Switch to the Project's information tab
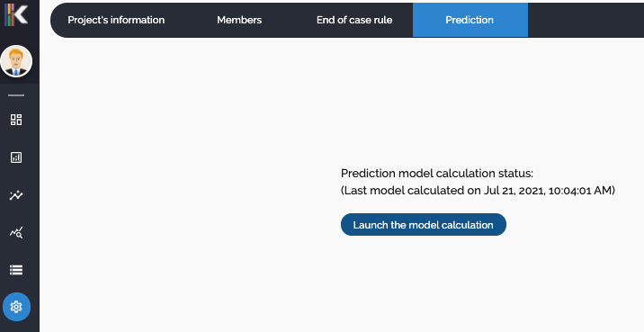Image resolution: width=644 pixels, height=332 pixels. tap(116, 20)
